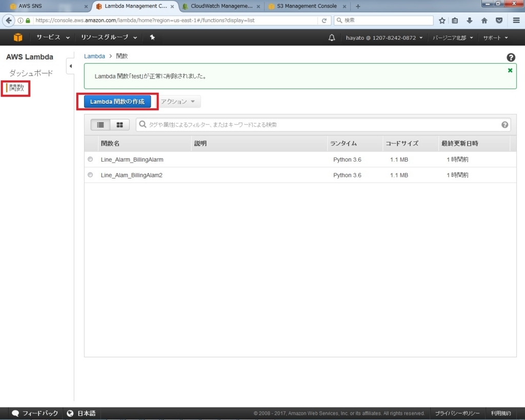This screenshot has width=525, height=420.
Task: Click the Lambda breadcrumb link
Action: [x=94, y=56]
